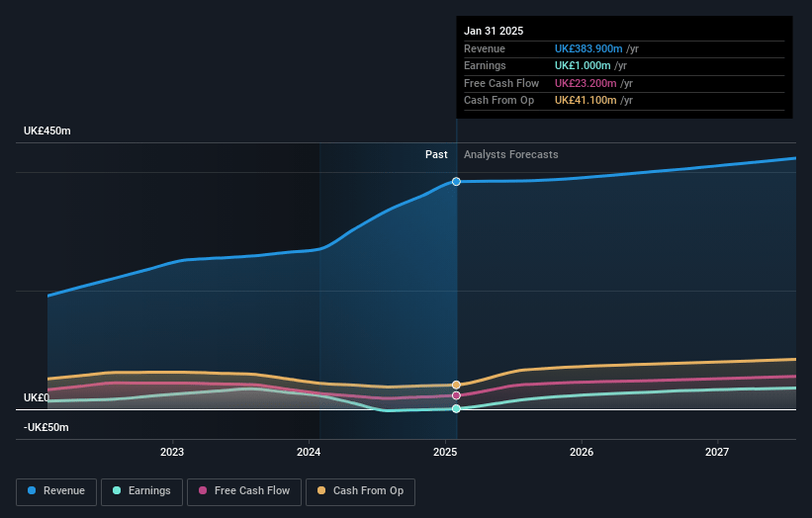Select the 2026 x-axis label

(582, 452)
